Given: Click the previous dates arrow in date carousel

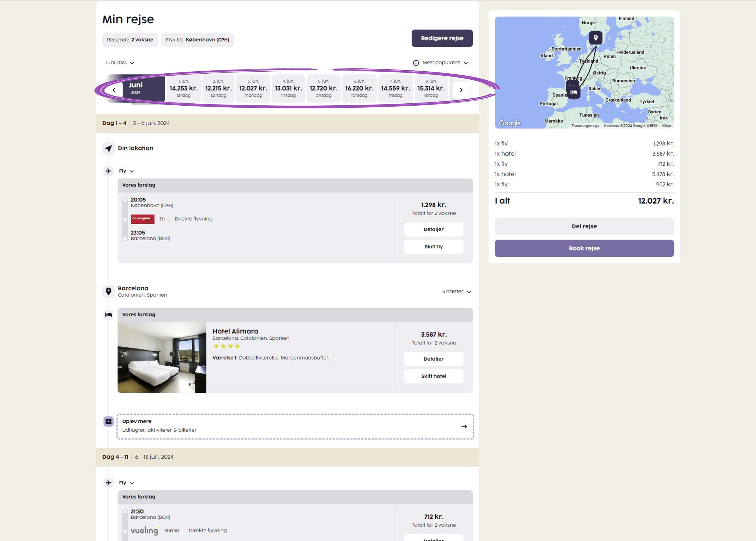Looking at the screenshot, I should click(114, 90).
